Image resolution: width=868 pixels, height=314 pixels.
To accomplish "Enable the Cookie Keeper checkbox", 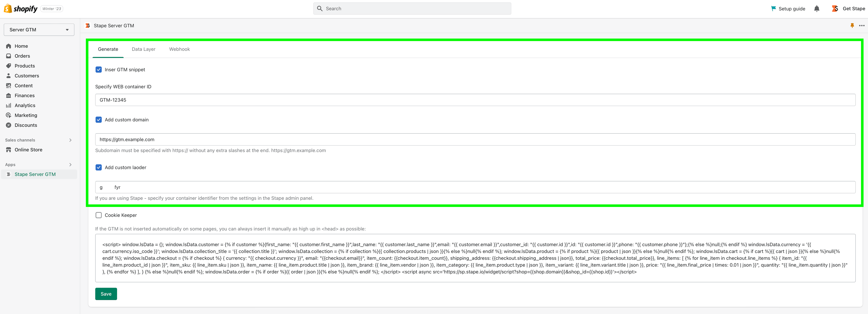I will click(99, 215).
